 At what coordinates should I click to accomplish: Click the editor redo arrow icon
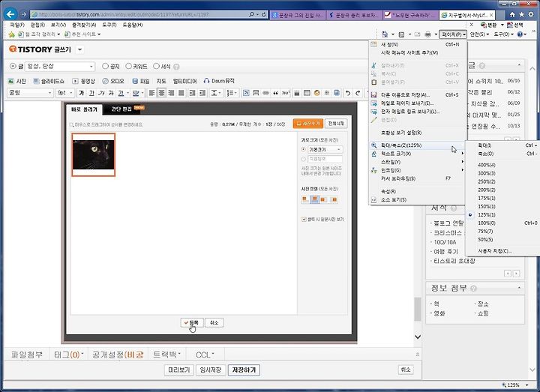pyautogui.click(x=358, y=93)
